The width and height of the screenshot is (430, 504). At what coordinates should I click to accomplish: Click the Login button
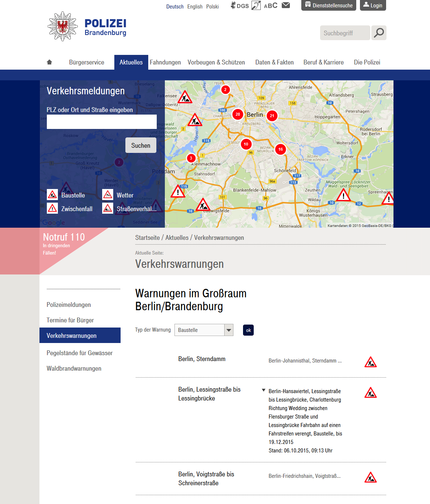tap(373, 5)
